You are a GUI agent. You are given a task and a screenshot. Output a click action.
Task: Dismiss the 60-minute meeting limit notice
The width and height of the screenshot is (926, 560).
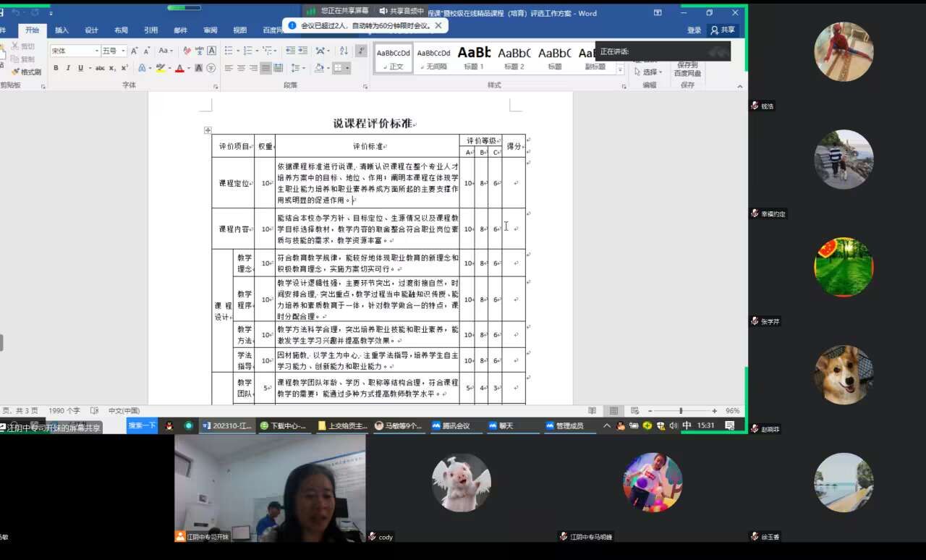[438, 25]
